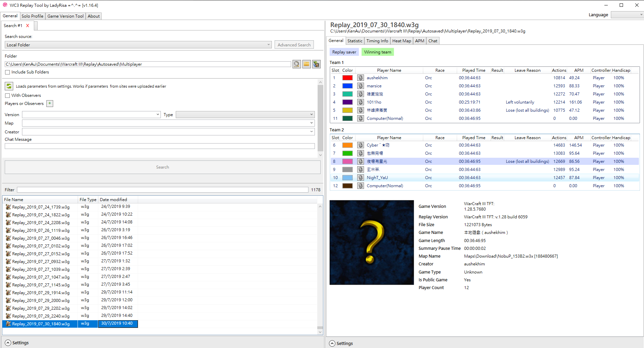
Task: Click the race icon beside aushekhim
Action: (361, 78)
